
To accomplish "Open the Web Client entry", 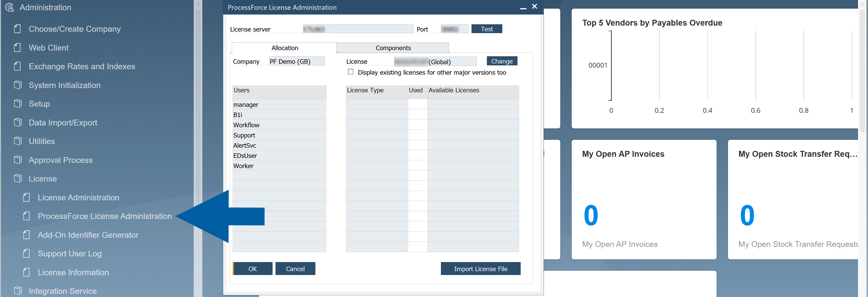I will [x=49, y=48].
